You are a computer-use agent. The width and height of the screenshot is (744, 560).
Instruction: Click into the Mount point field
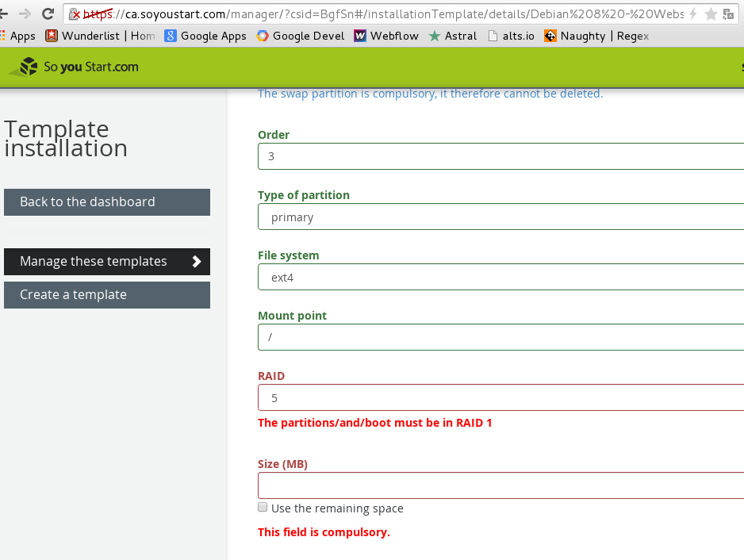(x=500, y=337)
